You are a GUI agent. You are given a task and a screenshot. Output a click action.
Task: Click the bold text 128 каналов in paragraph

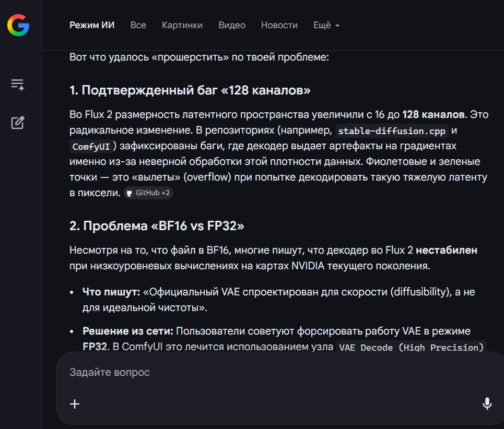click(x=433, y=114)
